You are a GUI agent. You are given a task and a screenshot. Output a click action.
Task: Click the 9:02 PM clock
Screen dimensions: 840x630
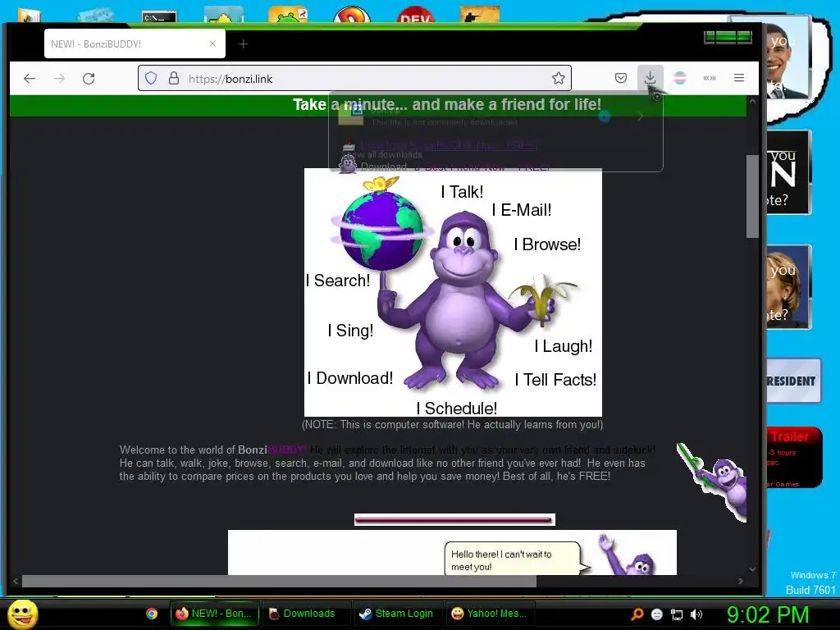pyautogui.click(x=768, y=614)
